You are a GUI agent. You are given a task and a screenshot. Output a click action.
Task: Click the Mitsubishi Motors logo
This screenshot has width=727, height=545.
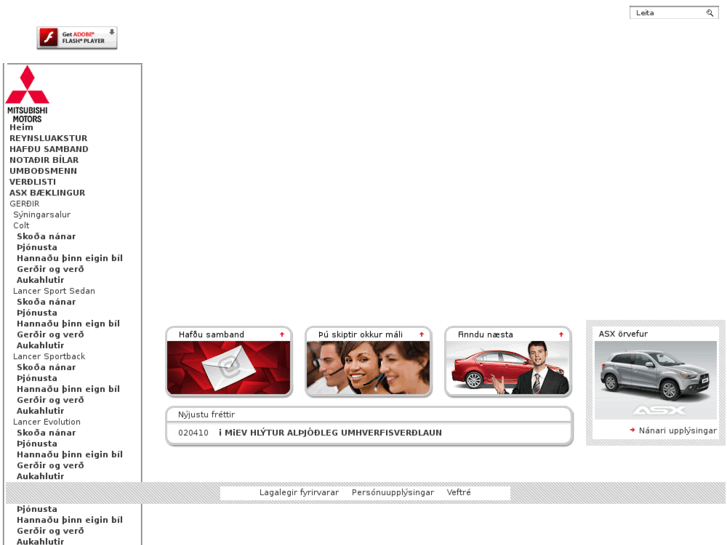point(27,94)
